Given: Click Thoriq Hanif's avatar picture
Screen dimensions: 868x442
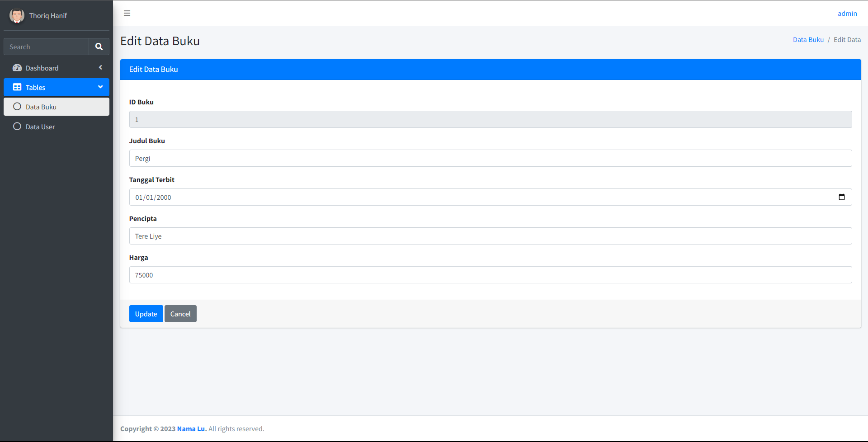Looking at the screenshot, I should [17, 15].
